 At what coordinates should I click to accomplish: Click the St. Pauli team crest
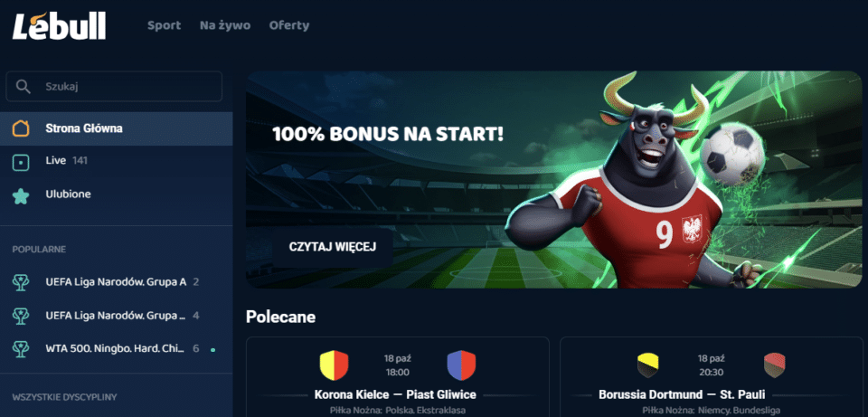pyautogui.click(x=775, y=365)
